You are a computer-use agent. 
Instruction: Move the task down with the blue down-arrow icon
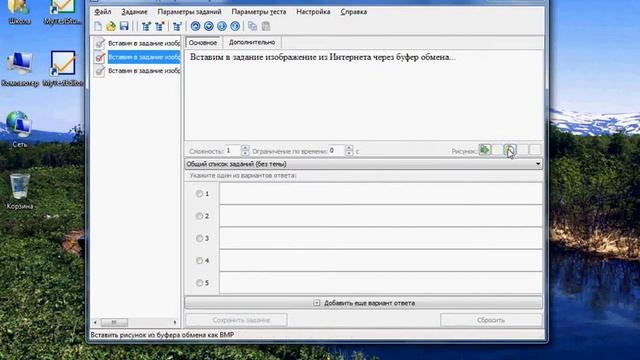(209, 27)
